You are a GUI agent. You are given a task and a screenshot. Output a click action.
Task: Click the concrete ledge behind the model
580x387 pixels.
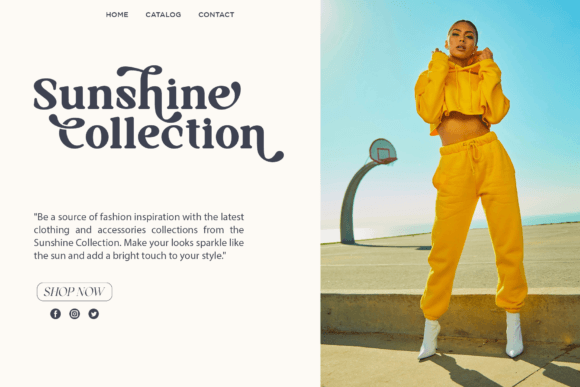tap(370, 314)
